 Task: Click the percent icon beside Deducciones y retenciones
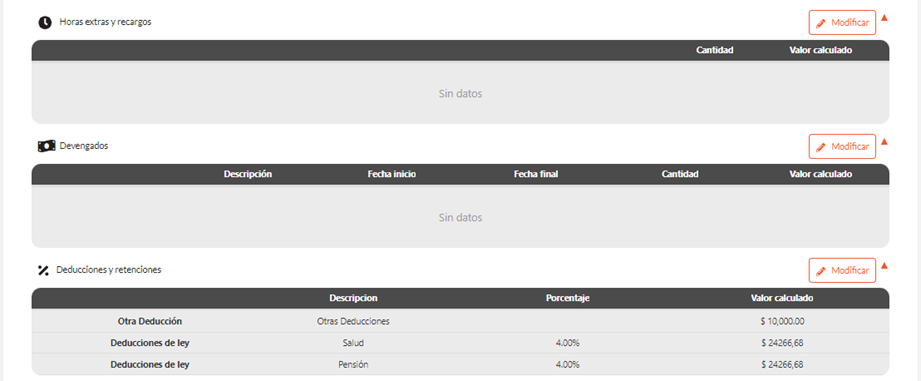tap(43, 270)
